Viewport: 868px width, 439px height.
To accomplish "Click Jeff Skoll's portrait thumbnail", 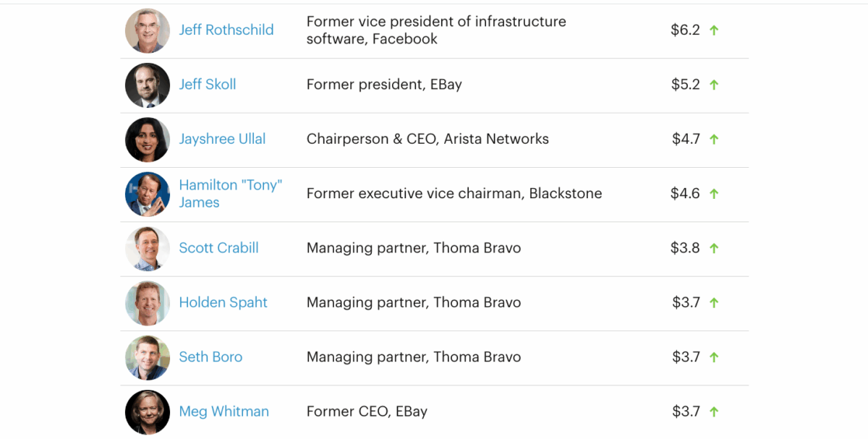I will (x=148, y=85).
